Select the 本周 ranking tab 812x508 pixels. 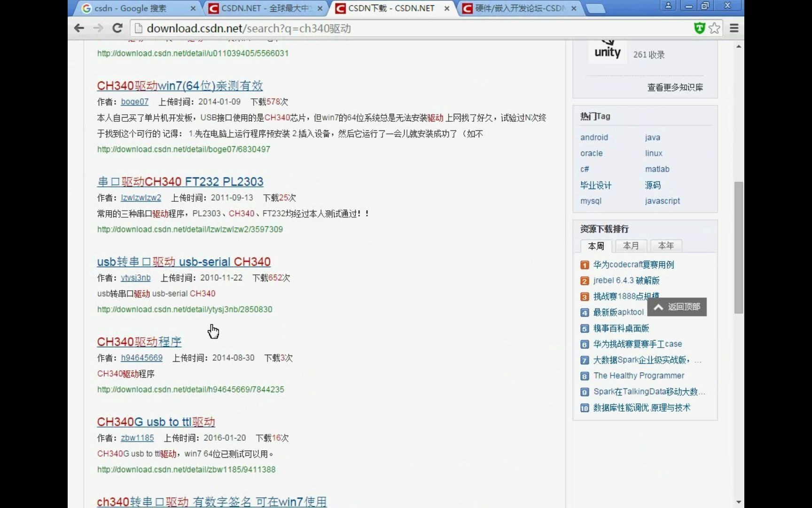[596, 246]
